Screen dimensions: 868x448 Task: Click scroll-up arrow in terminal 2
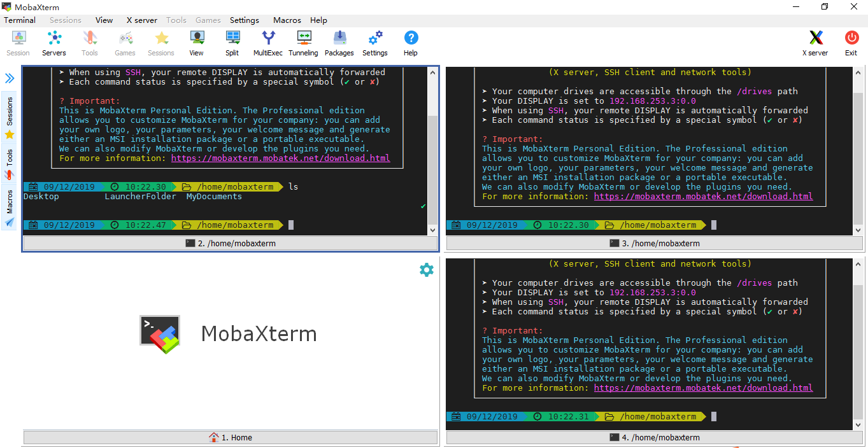(x=432, y=73)
